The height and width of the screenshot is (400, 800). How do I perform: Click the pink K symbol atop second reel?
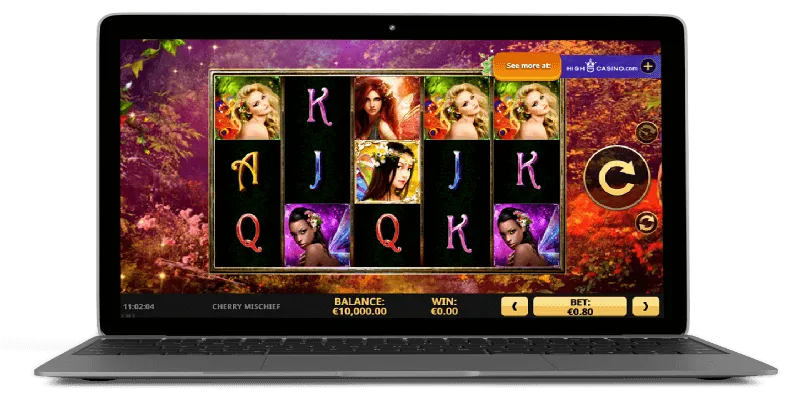click(317, 107)
